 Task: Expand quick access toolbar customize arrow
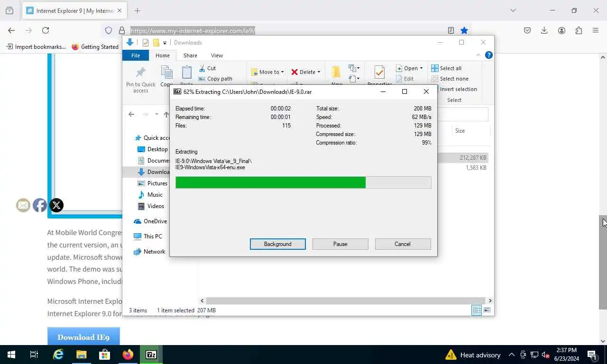(x=165, y=43)
